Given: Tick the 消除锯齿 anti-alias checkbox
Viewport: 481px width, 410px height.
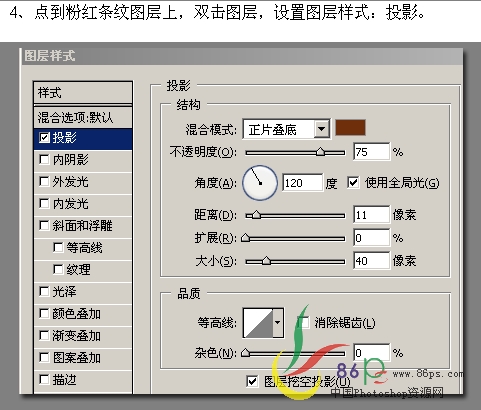Looking at the screenshot, I should pos(303,322).
